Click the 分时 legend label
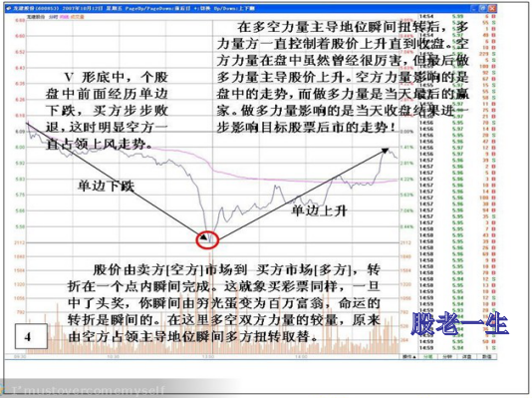The image size is (532, 398). pos(53,17)
